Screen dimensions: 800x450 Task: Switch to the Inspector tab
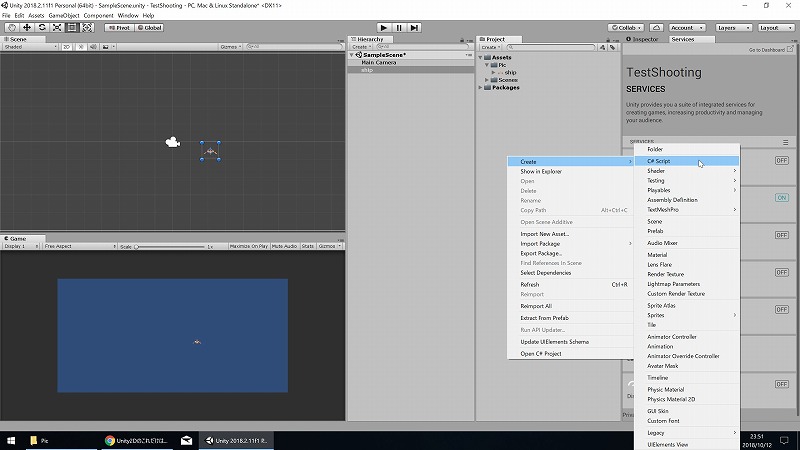[644, 39]
